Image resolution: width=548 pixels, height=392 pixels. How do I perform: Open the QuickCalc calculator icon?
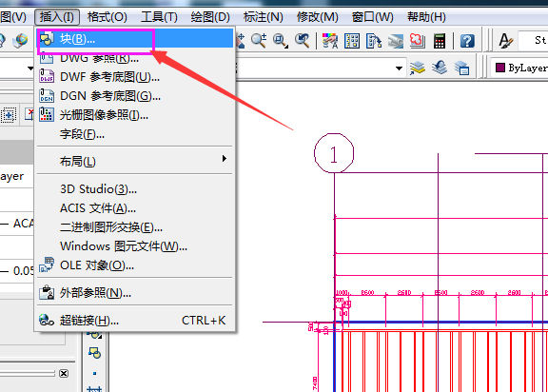coord(440,41)
